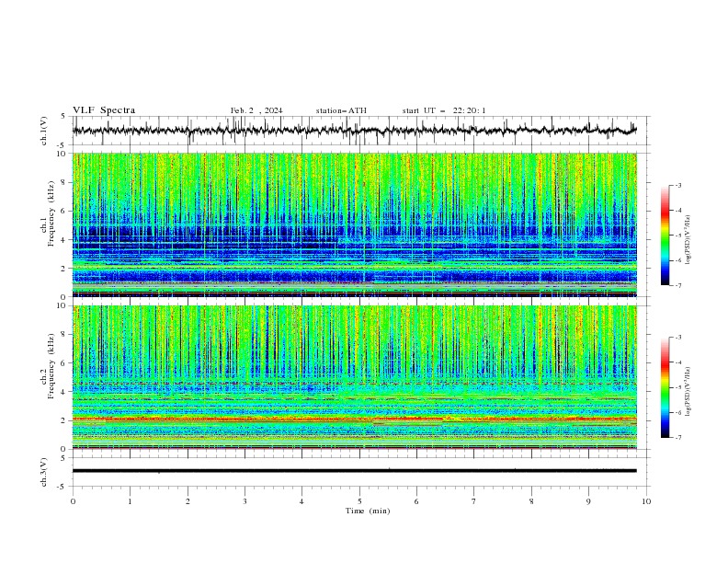728x563 pixels.
Task: Select the ch.1 "Frequency (kHz)" axis label
Action: (x=51, y=213)
